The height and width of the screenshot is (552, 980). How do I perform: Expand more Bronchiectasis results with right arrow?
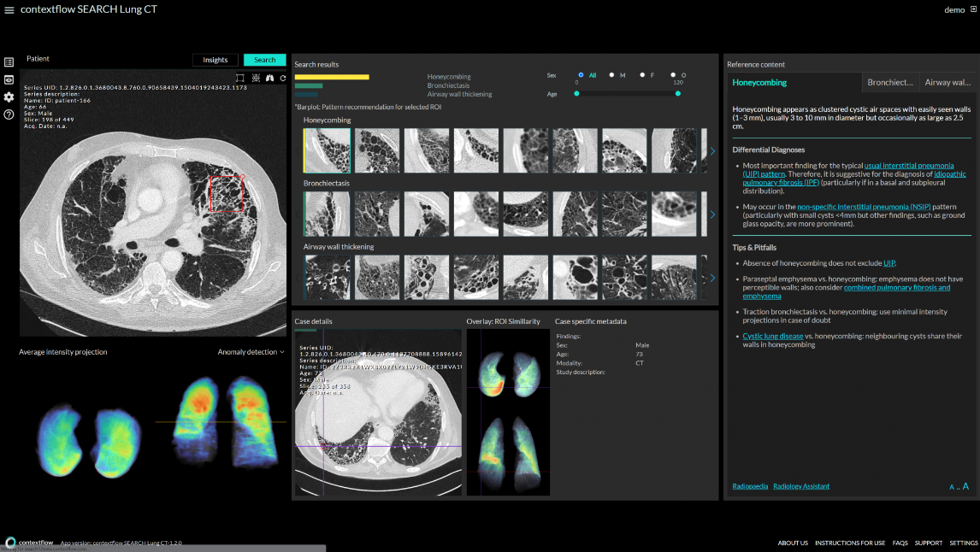(x=712, y=214)
